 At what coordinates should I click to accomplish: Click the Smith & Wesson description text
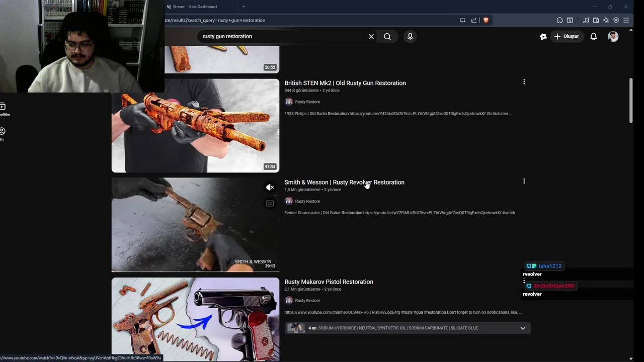coord(401,213)
